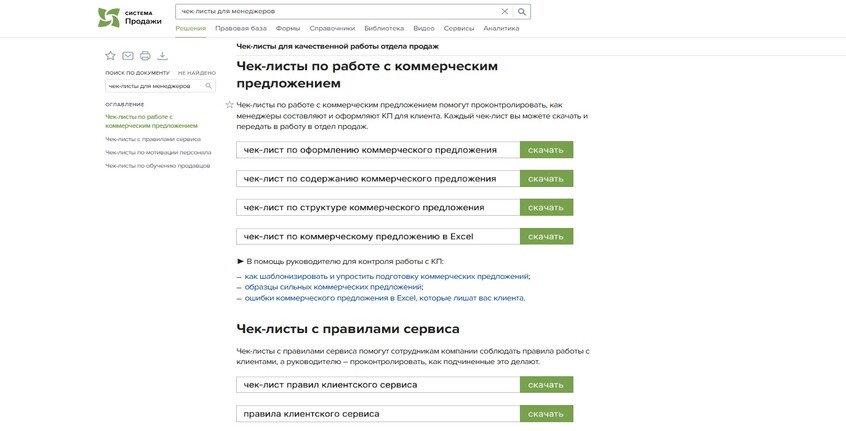Open the Правовая база tab
This screenshot has width=846, height=431.
[x=241, y=28]
